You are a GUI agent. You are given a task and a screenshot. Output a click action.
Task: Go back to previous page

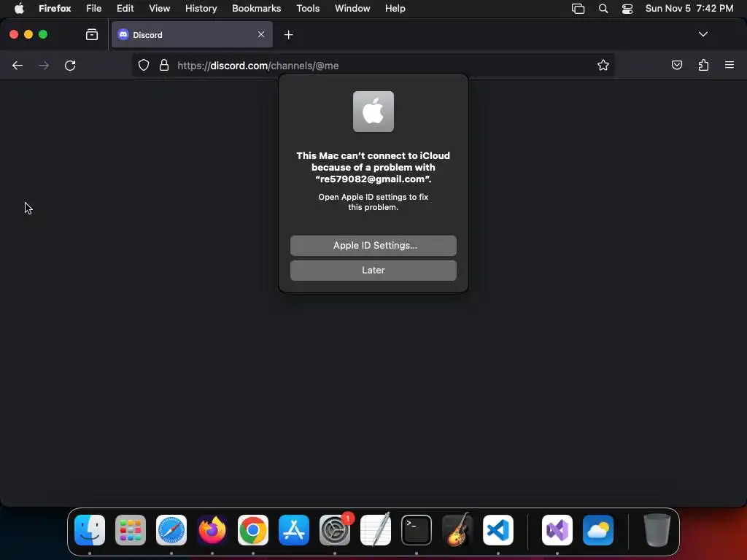click(18, 66)
